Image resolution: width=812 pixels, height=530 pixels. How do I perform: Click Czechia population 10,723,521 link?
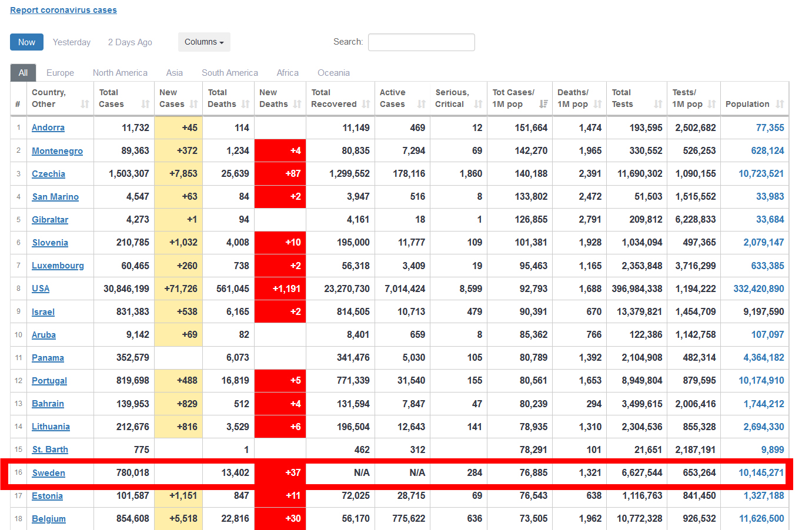click(761, 173)
